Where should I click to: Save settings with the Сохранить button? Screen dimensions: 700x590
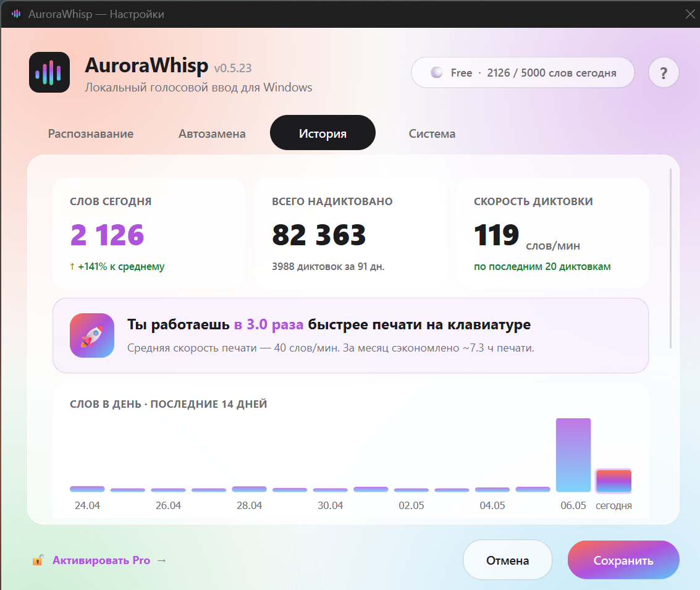click(x=623, y=560)
